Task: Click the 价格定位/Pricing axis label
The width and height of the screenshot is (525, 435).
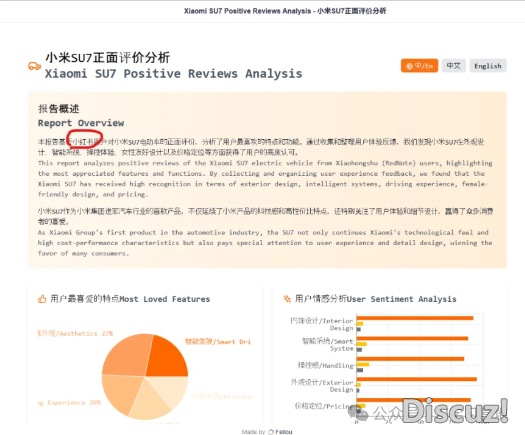Action: pyautogui.click(x=325, y=406)
